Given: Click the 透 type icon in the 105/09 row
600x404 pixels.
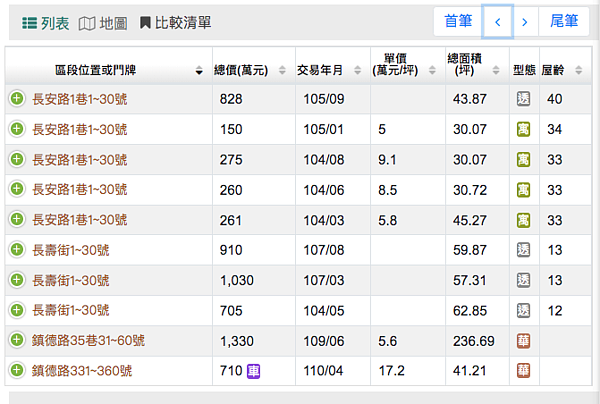Looking at the screenshot, I should pyautogui.click(x=523, y=99).
